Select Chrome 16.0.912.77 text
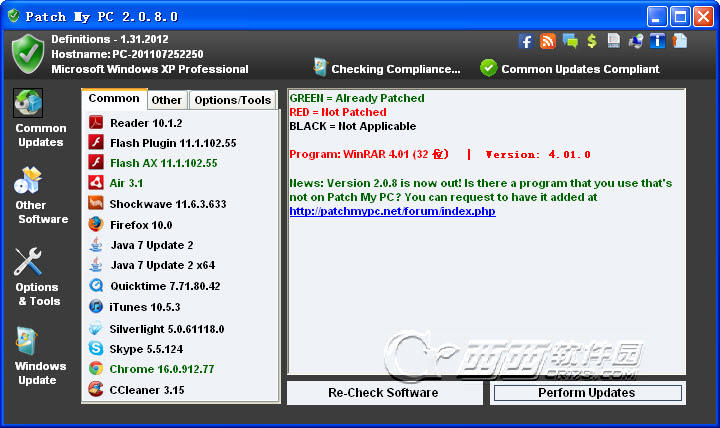Viewport: 720px width, 428px height. [x=162, y=369]
